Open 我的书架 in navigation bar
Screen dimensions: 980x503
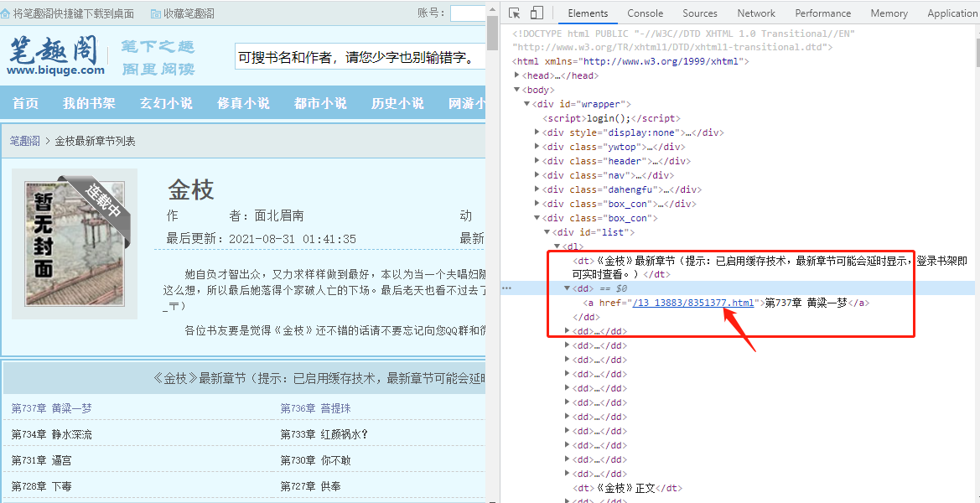(x=89, y=103)
